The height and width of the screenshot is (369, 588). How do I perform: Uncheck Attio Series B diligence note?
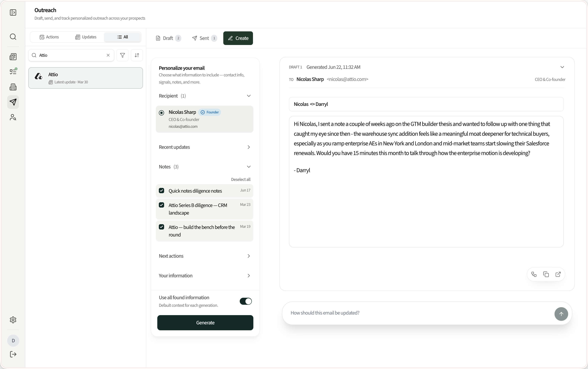click(x=161, y=205)
